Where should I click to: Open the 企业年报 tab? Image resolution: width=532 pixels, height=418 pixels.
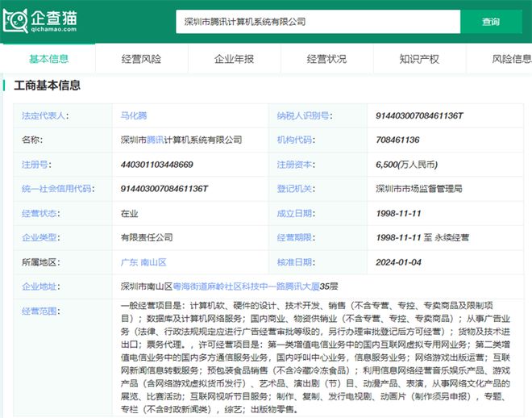234,59
